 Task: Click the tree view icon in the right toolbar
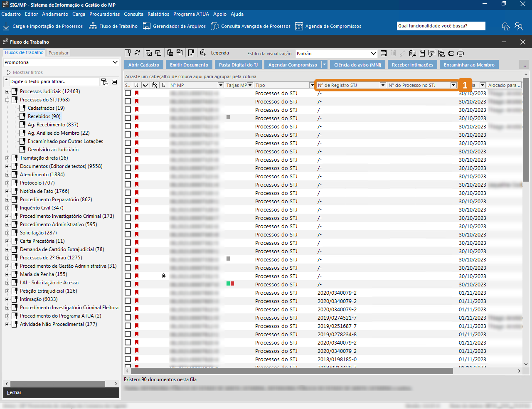441,53
